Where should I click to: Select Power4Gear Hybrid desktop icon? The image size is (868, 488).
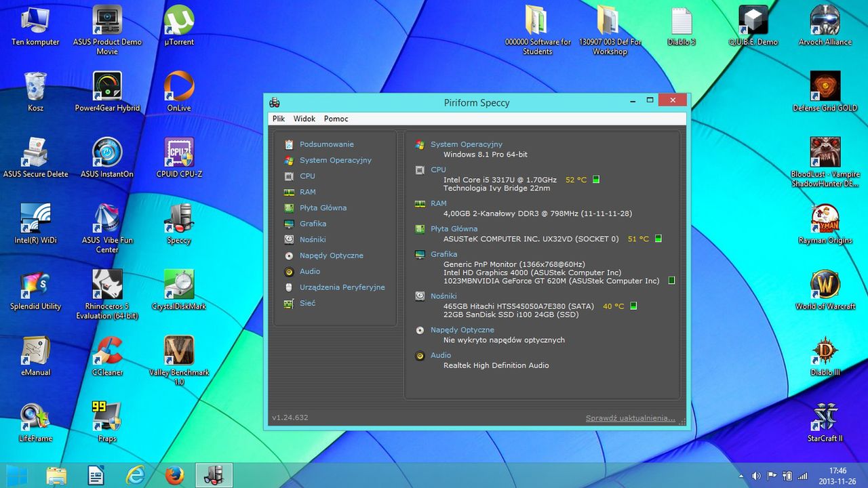click(107, 92)
